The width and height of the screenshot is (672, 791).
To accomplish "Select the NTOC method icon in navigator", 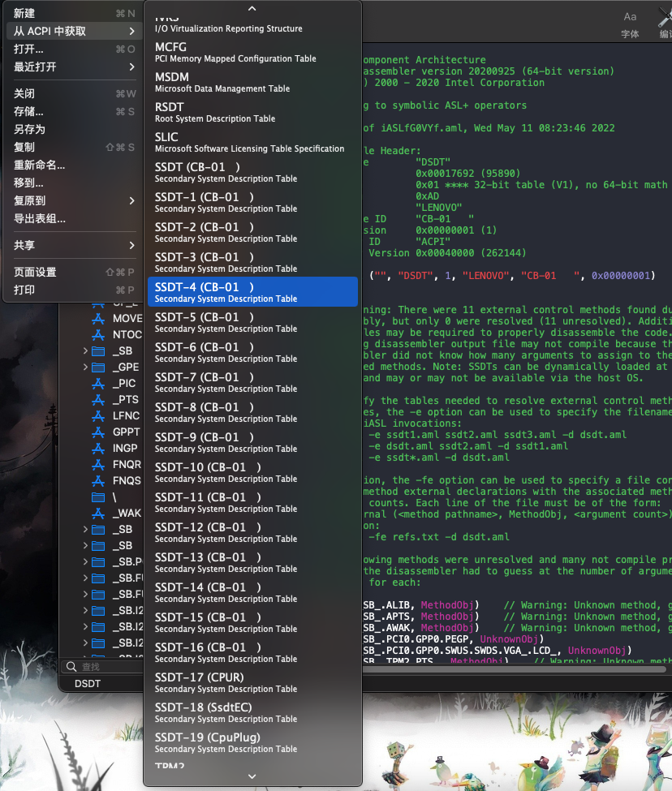I will point(99,334).
